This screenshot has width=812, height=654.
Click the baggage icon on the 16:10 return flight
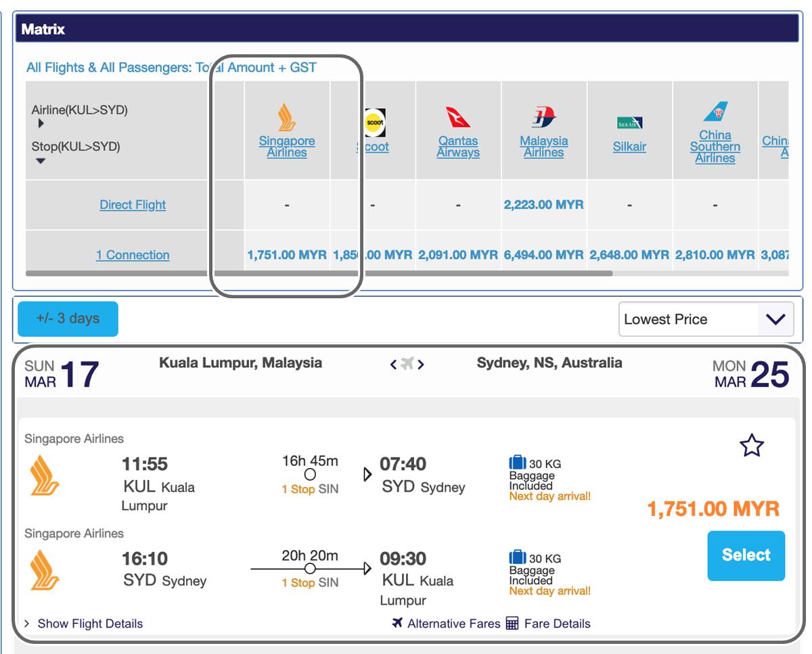point(518,558)
